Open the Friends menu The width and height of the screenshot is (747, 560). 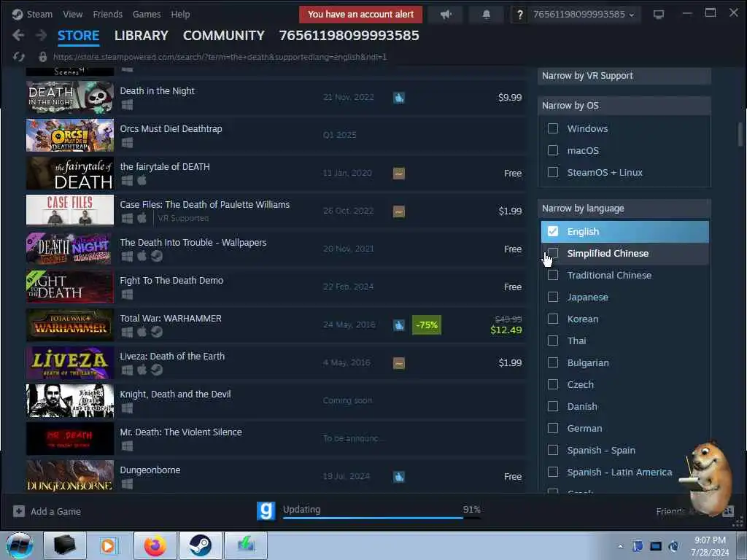tap(108, 15)
